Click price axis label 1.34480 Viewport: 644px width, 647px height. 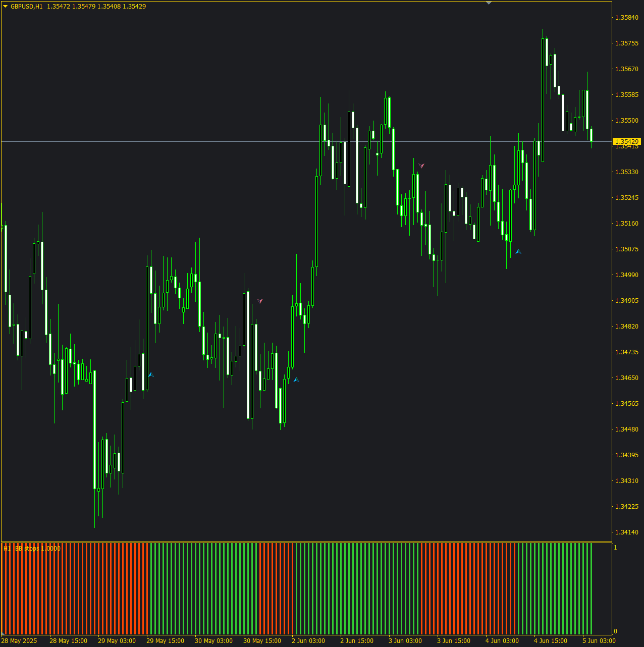626,429
